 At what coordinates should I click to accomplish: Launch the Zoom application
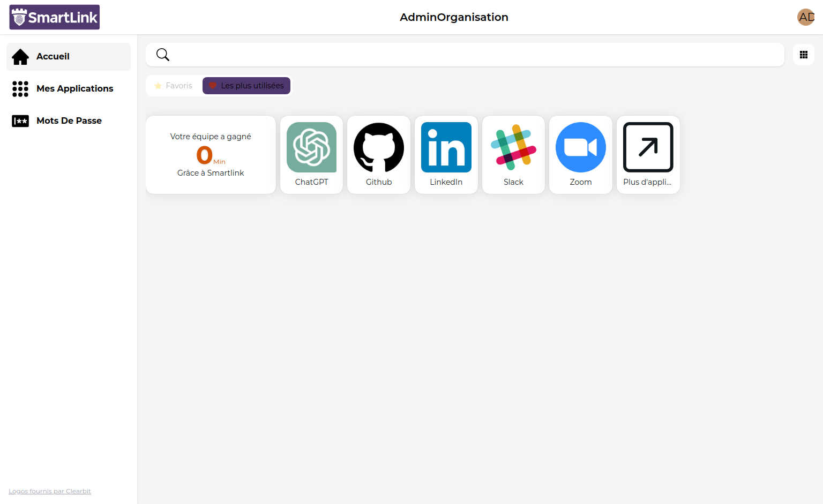(x=580, y=155)
